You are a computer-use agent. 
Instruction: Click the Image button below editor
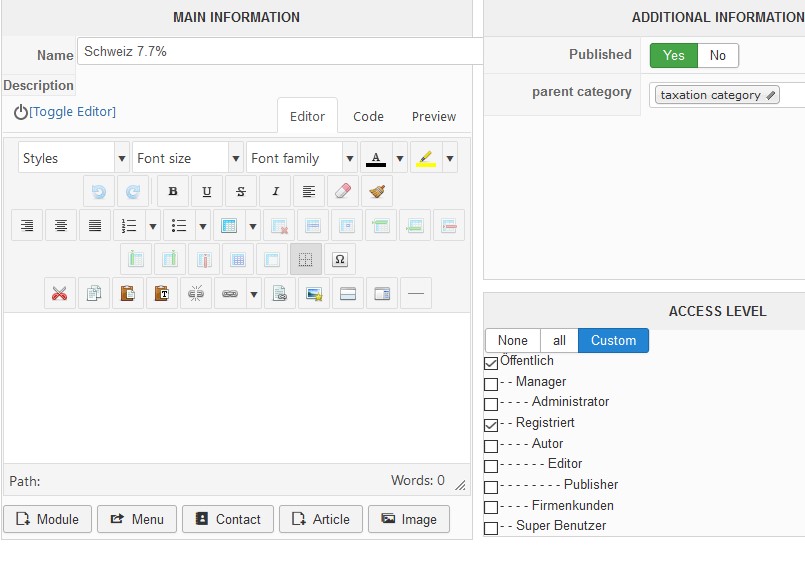tap(409, 519)
